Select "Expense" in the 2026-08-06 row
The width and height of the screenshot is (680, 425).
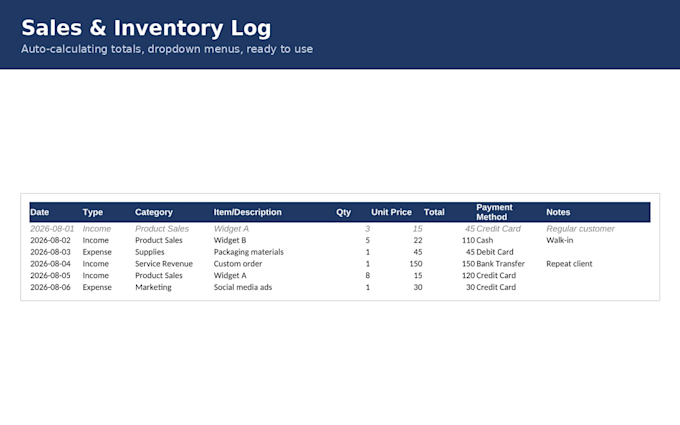(97, 287)
